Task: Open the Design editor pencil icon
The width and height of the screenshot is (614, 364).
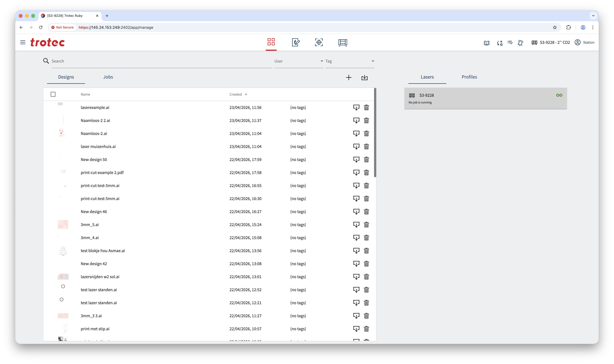Action: [296, 42]
